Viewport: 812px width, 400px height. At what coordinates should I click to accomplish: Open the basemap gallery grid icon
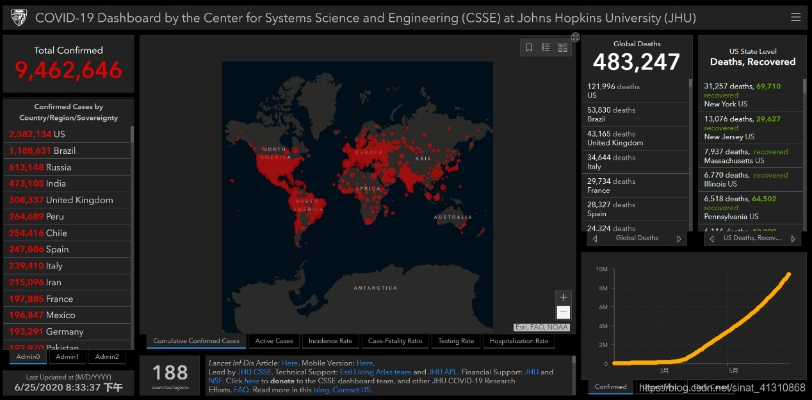click(x=561, y=47)
